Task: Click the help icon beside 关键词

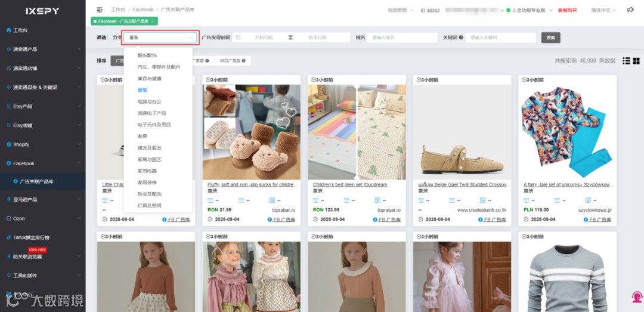Action: (461, 38)
